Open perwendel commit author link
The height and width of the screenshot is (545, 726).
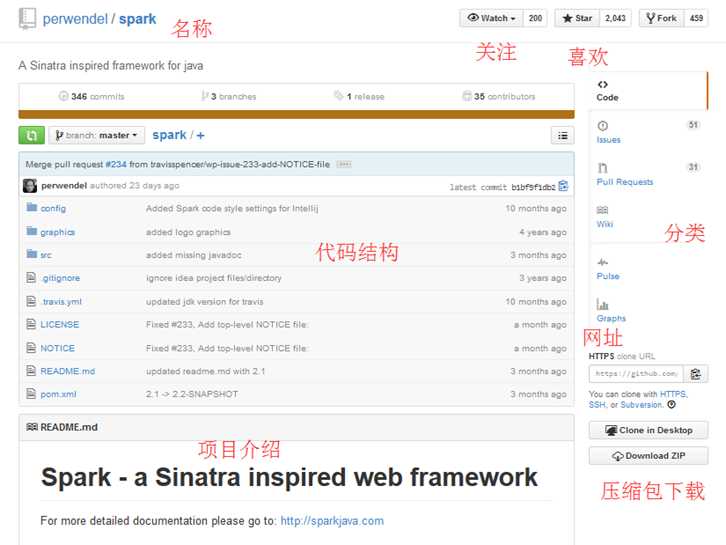point(64,186)
